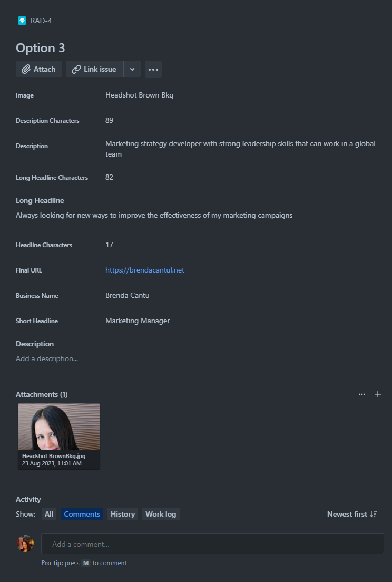The height and width of the screenshot is (582, 392).
Task: Click the RAD-4 issue key link
Action: tap(41, 21)
